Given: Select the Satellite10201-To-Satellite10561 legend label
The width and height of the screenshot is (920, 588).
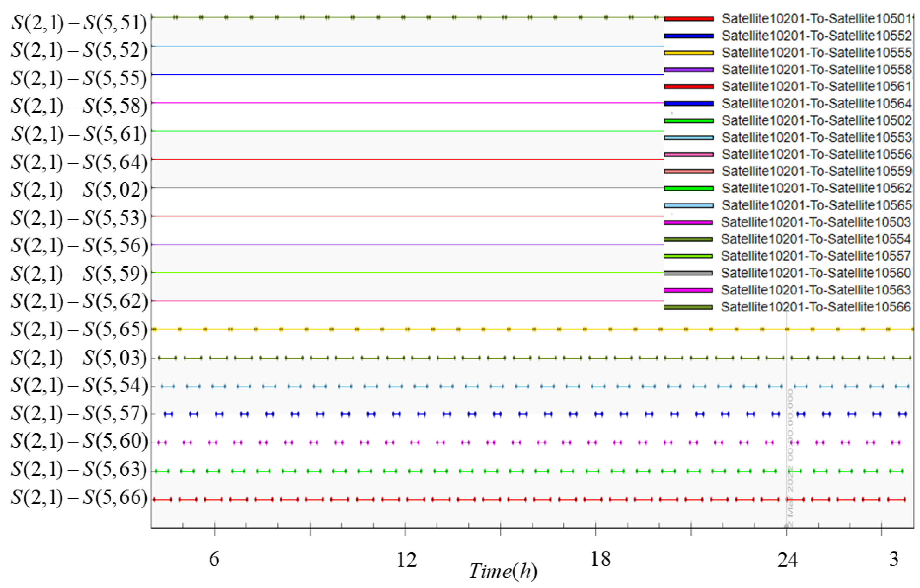Looking at the screenshot, I should tap(816, 87).
